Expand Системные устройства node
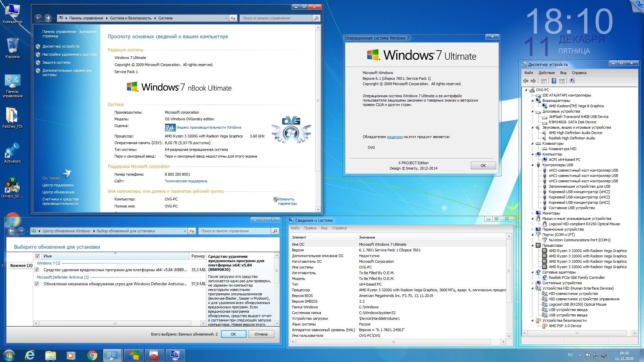644x362 pixels. (x=532, y=283)
